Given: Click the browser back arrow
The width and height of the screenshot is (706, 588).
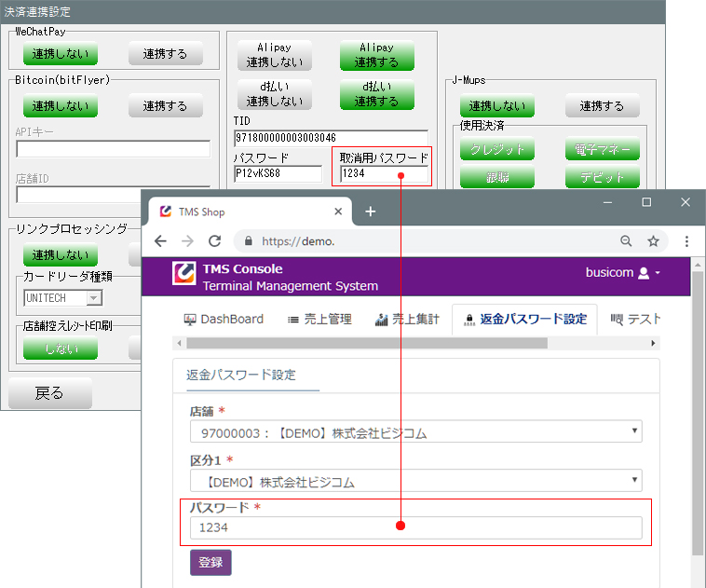Looking at the screenshot, I should pos(160,240).
